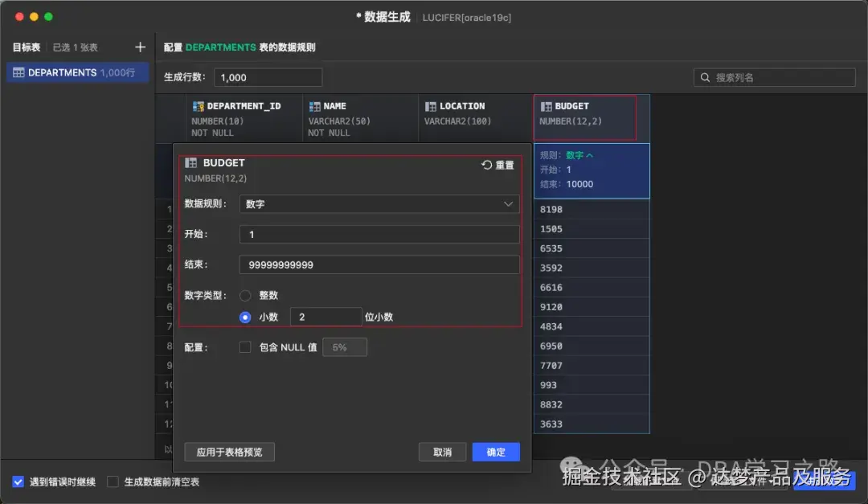Image resolution: width=868 pixels, height=504 pixels.
Task: Click preview cell value 4834
Action: 592,326
